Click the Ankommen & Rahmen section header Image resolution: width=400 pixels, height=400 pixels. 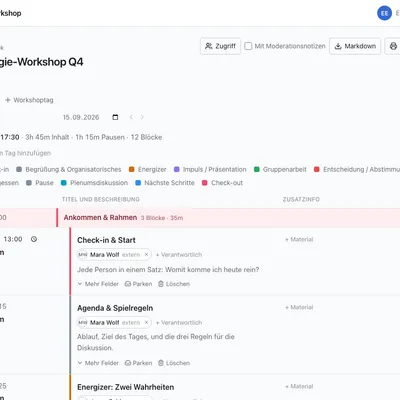[200, 218]
